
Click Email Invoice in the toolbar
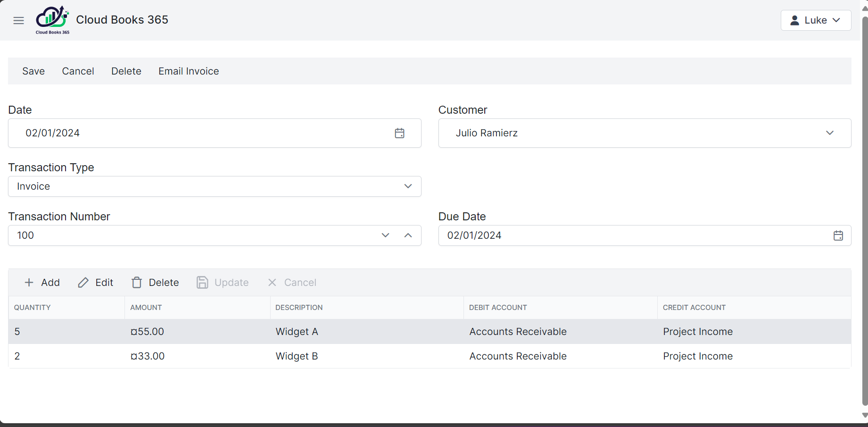(x=189, y=71)
